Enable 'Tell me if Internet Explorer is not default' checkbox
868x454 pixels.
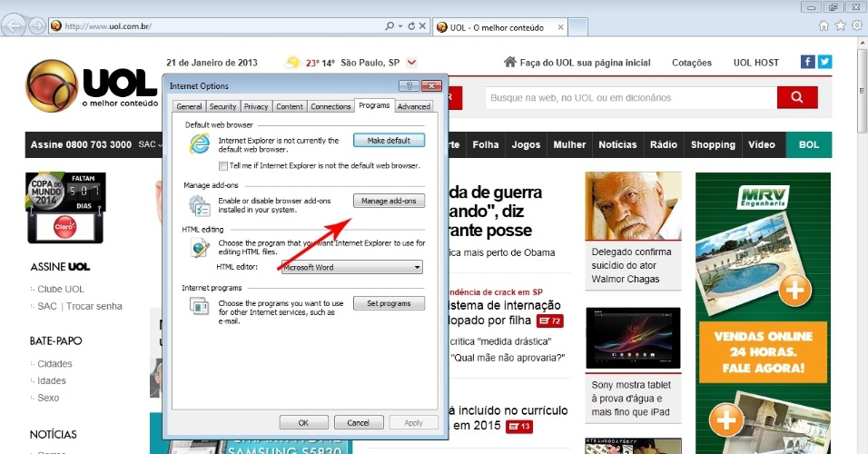click(x=223, y=165)
